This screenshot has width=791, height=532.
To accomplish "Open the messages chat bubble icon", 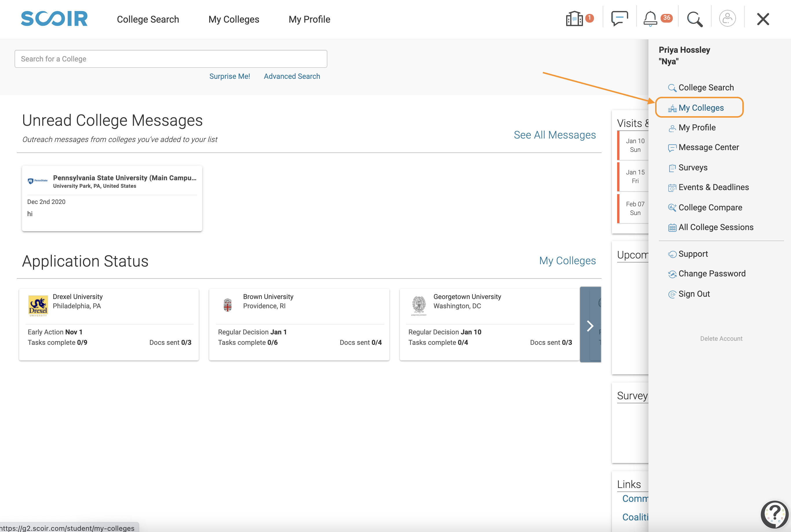I will (x=619, y=19).
